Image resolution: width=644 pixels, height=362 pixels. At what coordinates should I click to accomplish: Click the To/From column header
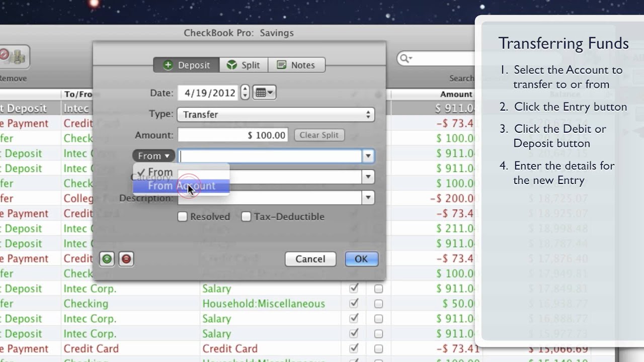click(x=78, y=94)
